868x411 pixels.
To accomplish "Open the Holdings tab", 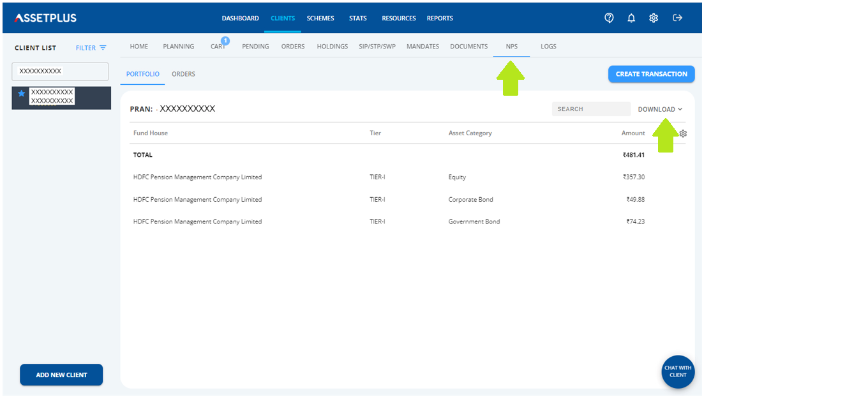I will [x=333, y=47].
